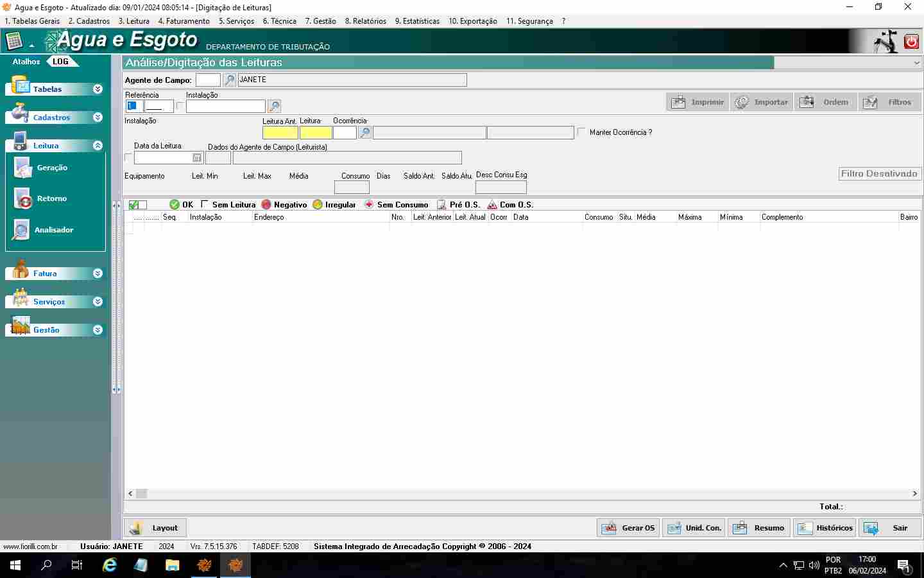Click the calendar icon in Data da Leitura
Image resolution: width=924 pixels, height=578 pixels.
[197, 158]
